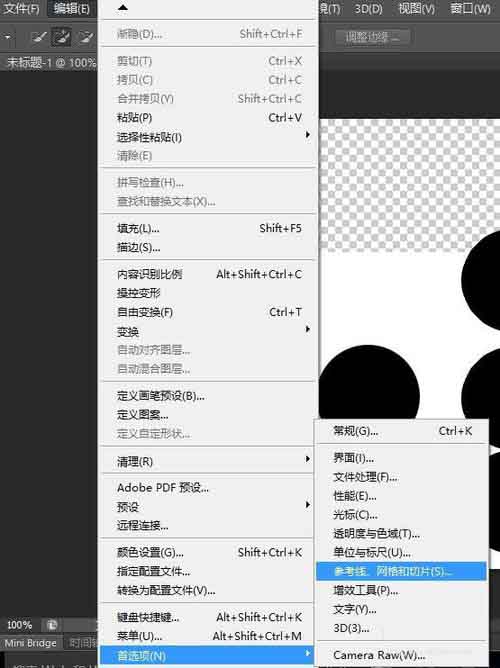Viewport: 500px width, 668px height.
Task: Click the 调整边缘 button in options bar
Action: click(x=372, y=37)
